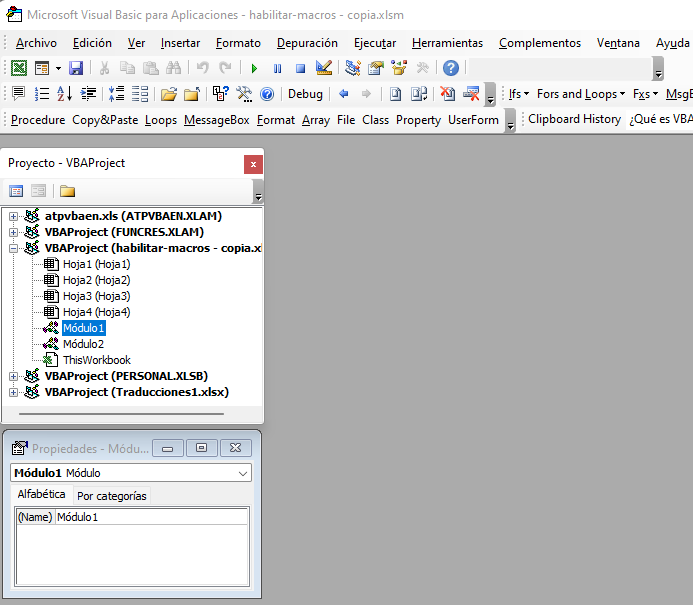Open the Fxs dropdown menu

click(x=645, y=94)
